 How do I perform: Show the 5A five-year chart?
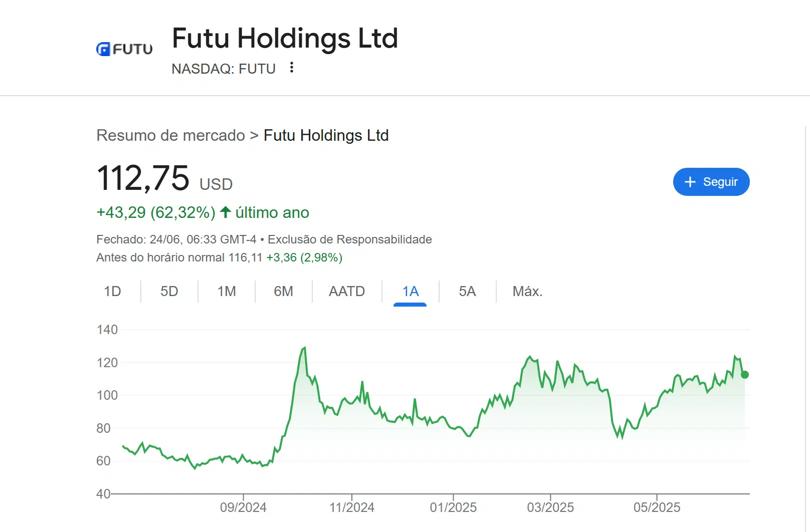pos(467,292)
